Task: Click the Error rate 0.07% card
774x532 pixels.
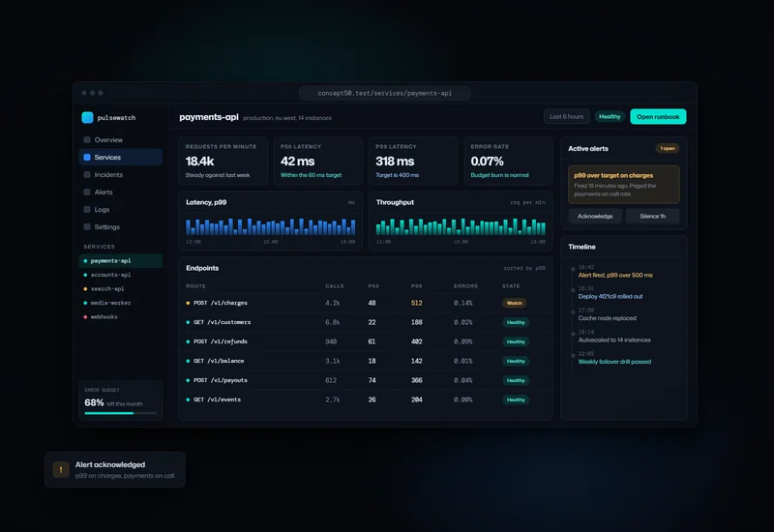Action: pos(508,161)
